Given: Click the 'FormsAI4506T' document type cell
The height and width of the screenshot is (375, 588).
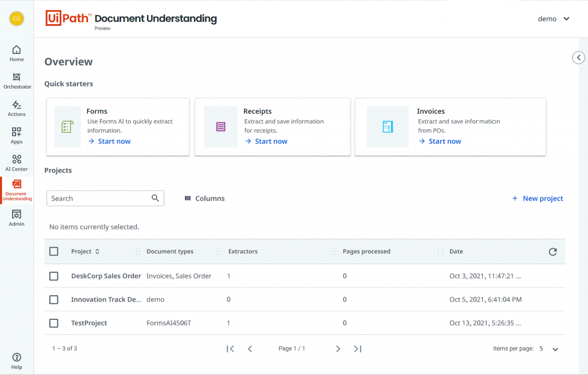Looking at the screenshot, I should (x=169, y=323).
